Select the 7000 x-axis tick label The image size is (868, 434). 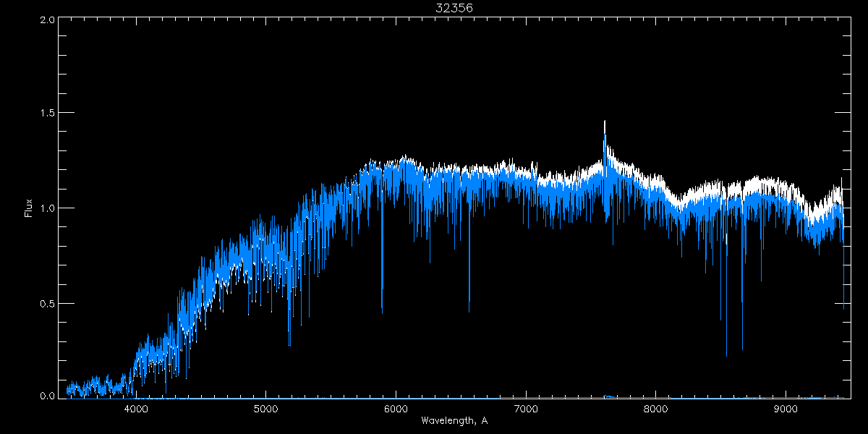[526, 409]
